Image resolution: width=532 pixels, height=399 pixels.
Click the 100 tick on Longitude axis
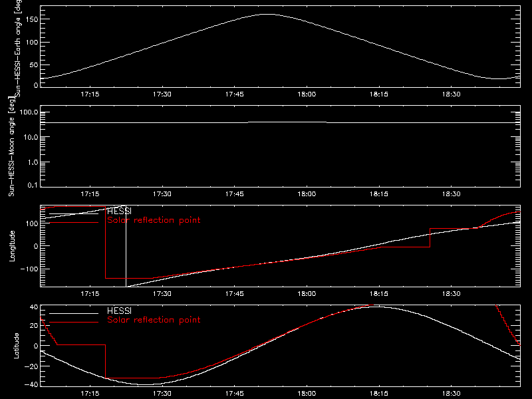[x=32, y=223]
